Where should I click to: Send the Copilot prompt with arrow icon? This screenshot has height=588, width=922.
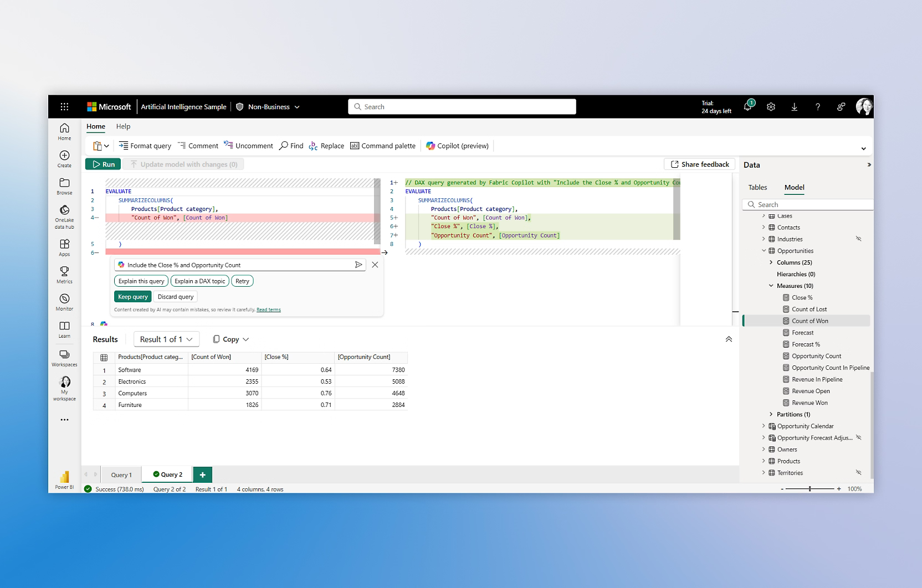(358, 265)
